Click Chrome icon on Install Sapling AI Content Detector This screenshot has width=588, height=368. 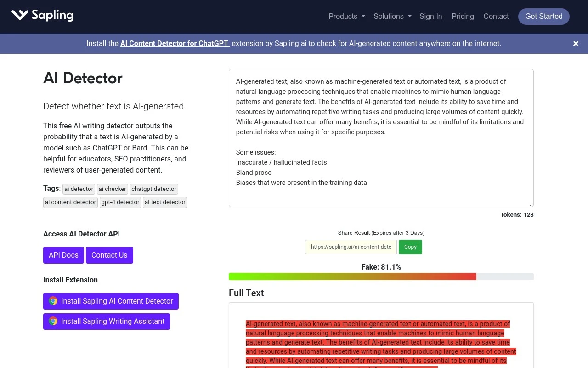[x=53, y=301]
